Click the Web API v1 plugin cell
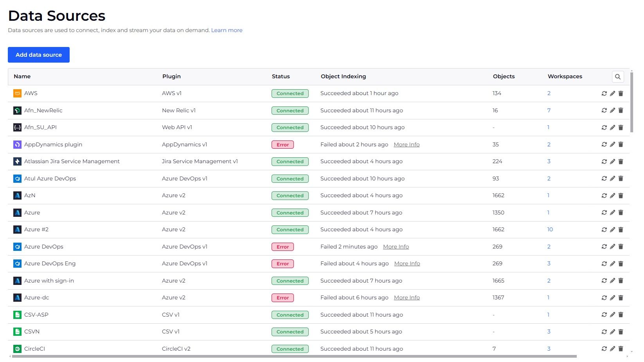644x362 pixels. [177, 127]
